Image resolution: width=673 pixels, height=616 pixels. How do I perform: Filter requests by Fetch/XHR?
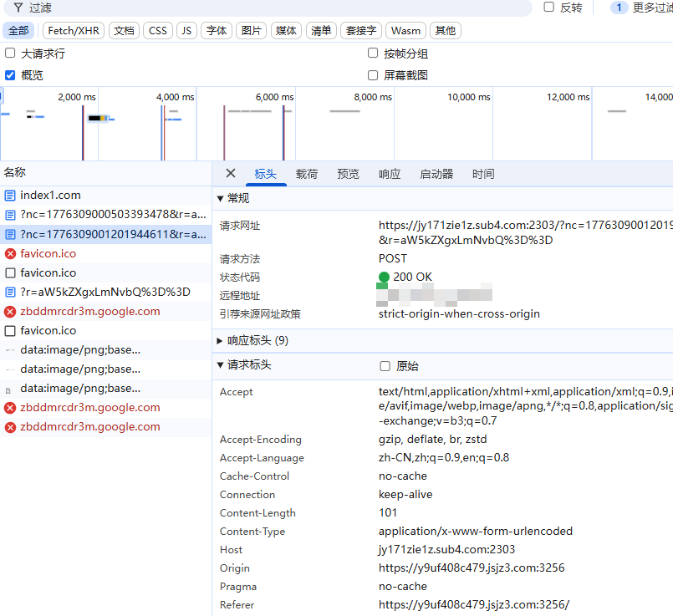73,31
